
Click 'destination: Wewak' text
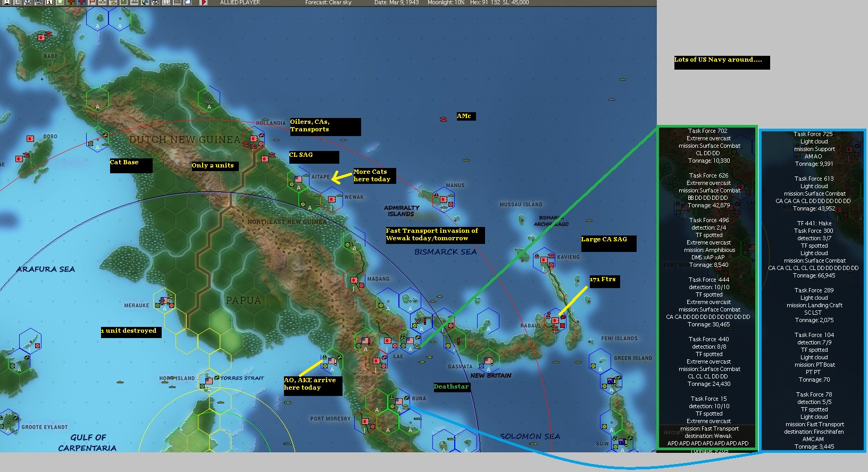tap(708, 436)
